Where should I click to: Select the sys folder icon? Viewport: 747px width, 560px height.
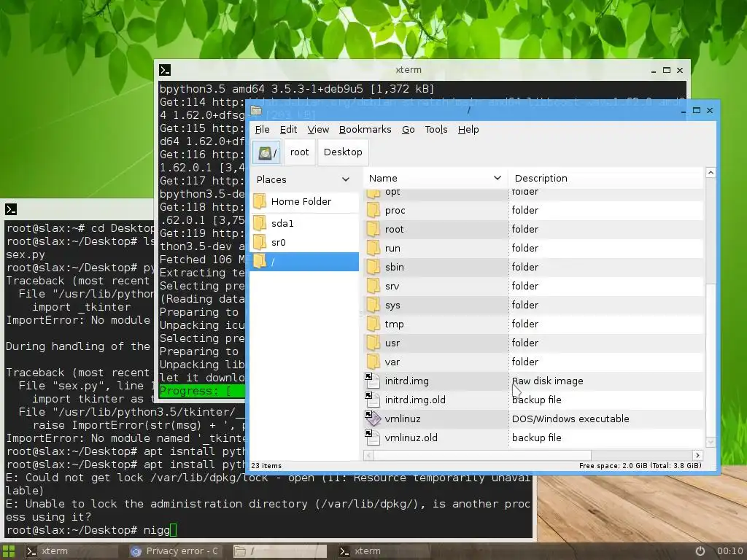pos(373,306)
